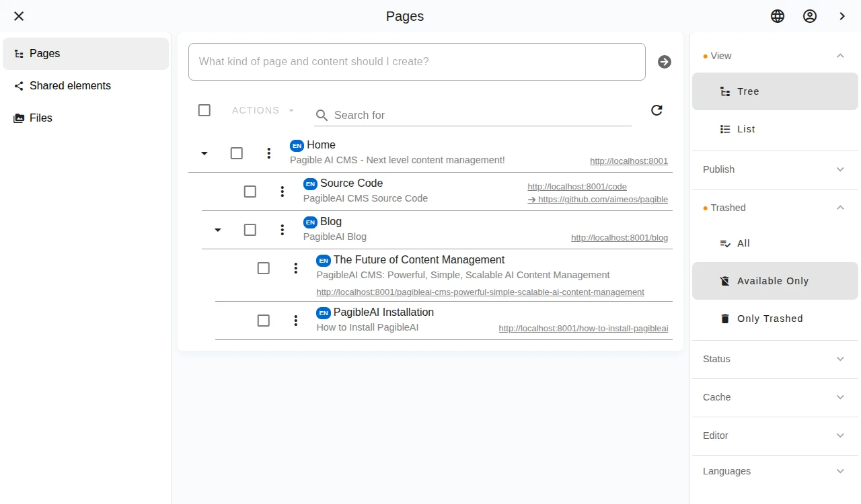
Task: Open the language globe icon
Action: 778,16
